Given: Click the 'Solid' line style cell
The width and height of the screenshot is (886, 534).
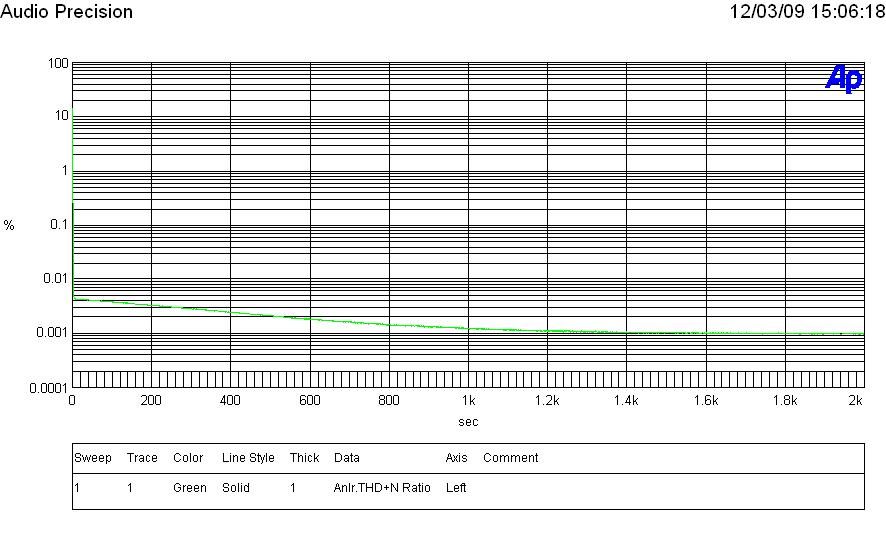Looking at the screenshot, I should point(236,488).
